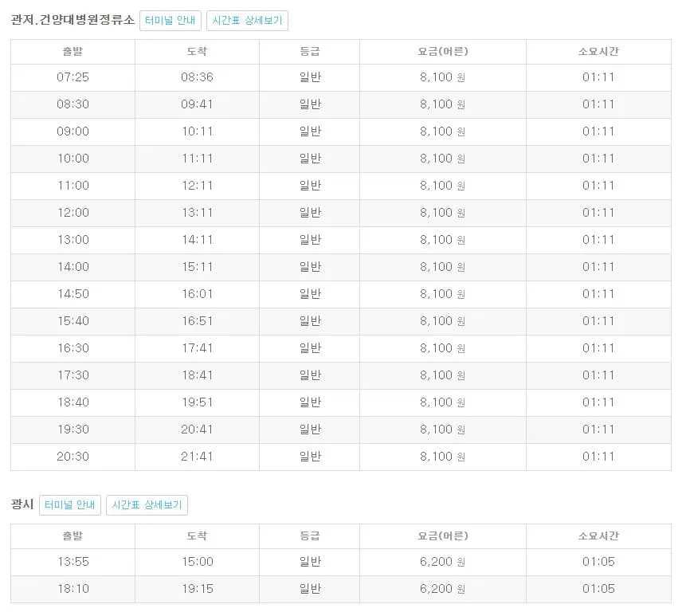The height and width of the screenshot is (616, 682).
Task: Select the 14:50 departure time cell
Action: (73, 293)
